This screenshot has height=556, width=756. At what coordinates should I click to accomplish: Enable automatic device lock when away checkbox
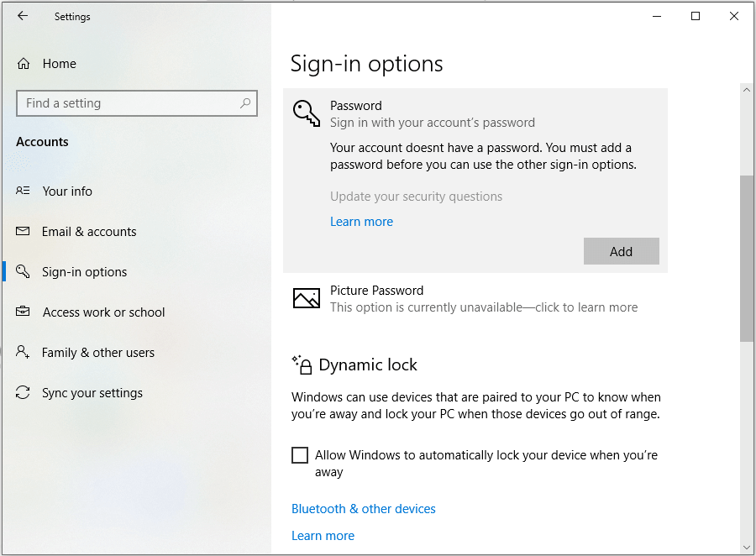coord(300,455)
